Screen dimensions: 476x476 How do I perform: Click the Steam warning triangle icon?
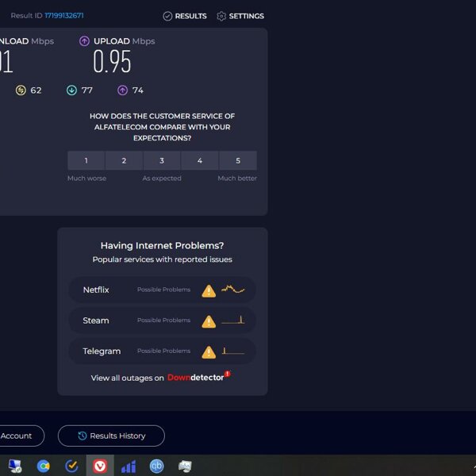[x=209, y=321]
